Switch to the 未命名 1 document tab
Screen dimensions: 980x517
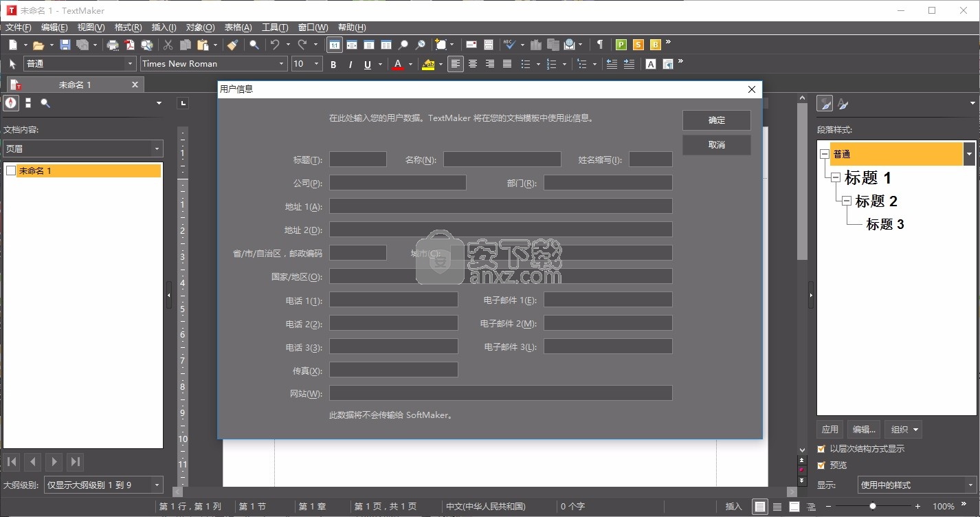click(75, 85)
